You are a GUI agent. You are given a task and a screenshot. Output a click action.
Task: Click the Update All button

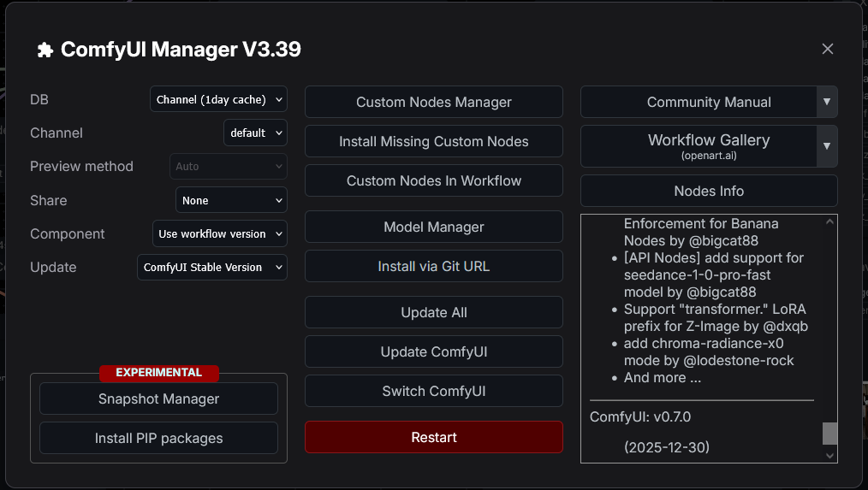tap(434, 312)
